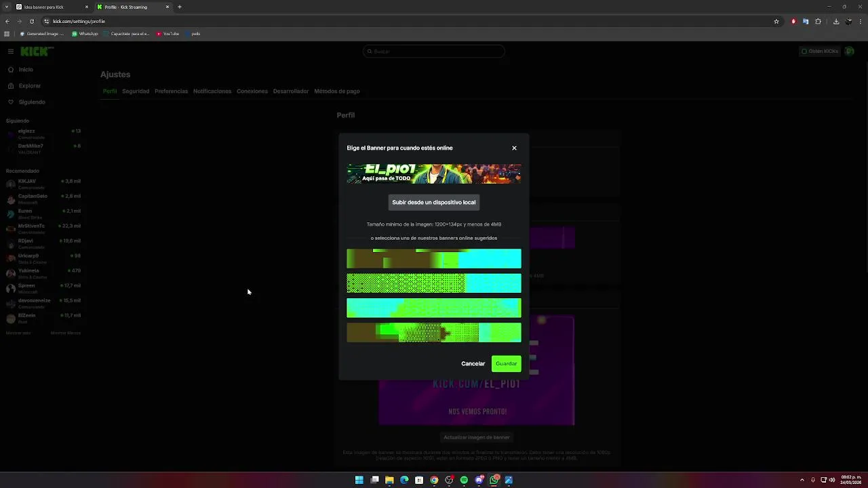
Task: Open CapitanGato recommended channel
Action: click(x=43, y=199)
